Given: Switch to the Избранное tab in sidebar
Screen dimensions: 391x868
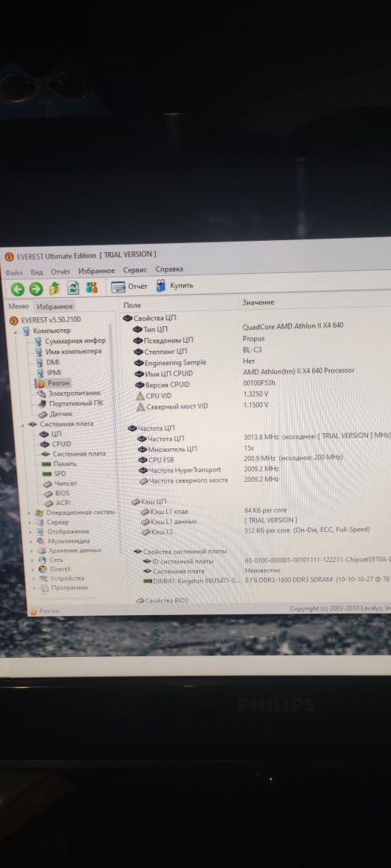Looking at the screenshot, I should click(54, 306).
